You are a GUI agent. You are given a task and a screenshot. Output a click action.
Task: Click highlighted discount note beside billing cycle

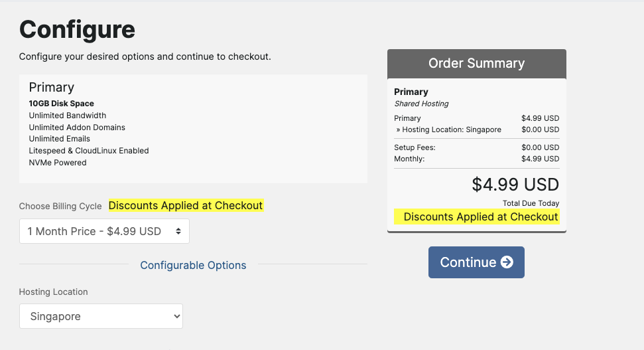pyautogui.click(x=186, y=206)
